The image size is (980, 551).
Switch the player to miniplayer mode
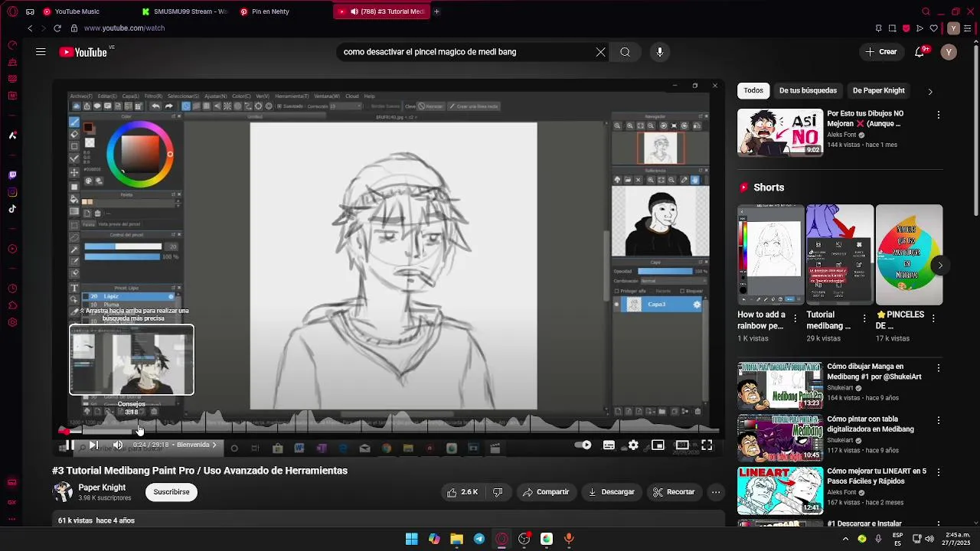[658, 445]
